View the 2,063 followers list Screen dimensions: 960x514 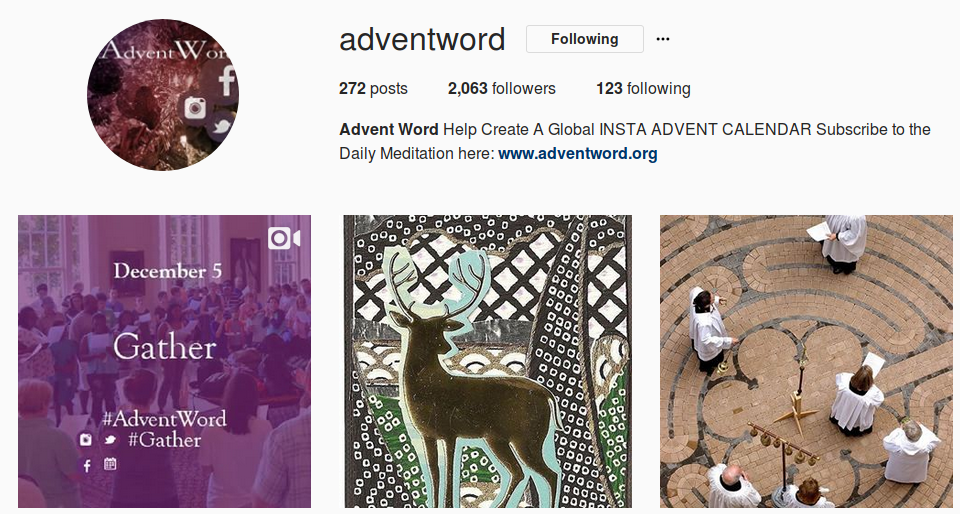501,89
